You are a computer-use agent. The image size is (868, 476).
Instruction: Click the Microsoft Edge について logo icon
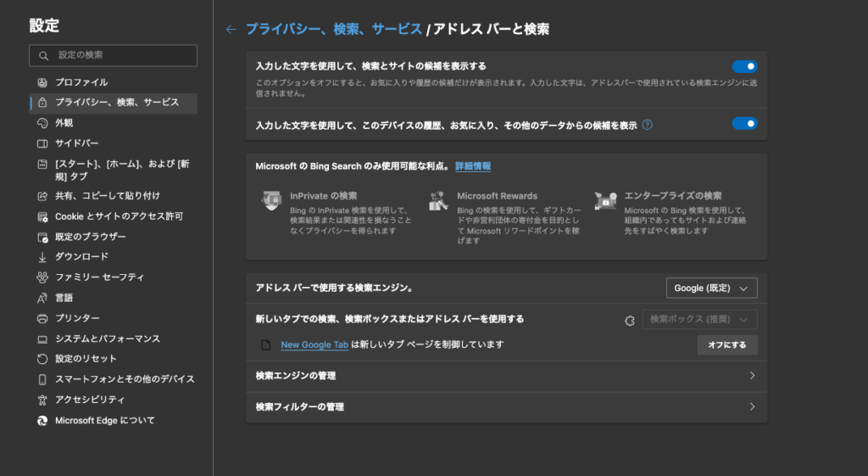tap(42, 421)
